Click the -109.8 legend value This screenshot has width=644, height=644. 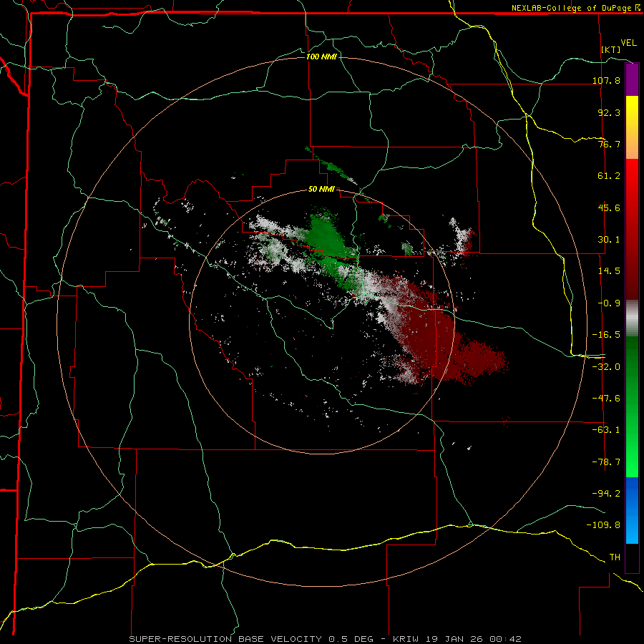tap(603, 525)
